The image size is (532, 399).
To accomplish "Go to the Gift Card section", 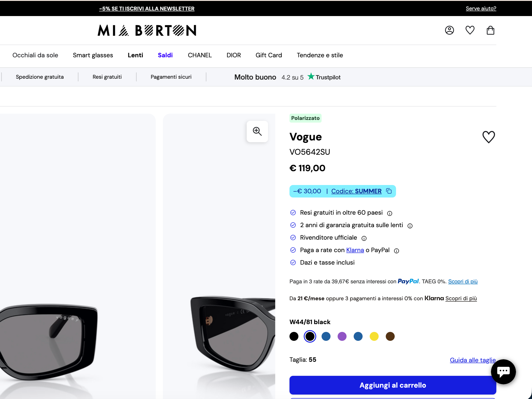I will [x=269, y=55].
